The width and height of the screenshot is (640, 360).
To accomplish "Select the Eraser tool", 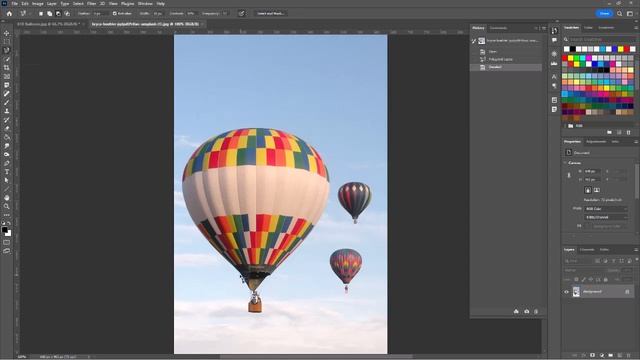I will (x=7, y=128).
